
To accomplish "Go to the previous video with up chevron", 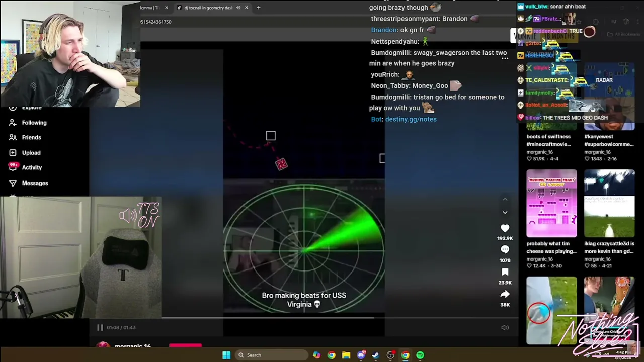I will [x=505, y=199].
